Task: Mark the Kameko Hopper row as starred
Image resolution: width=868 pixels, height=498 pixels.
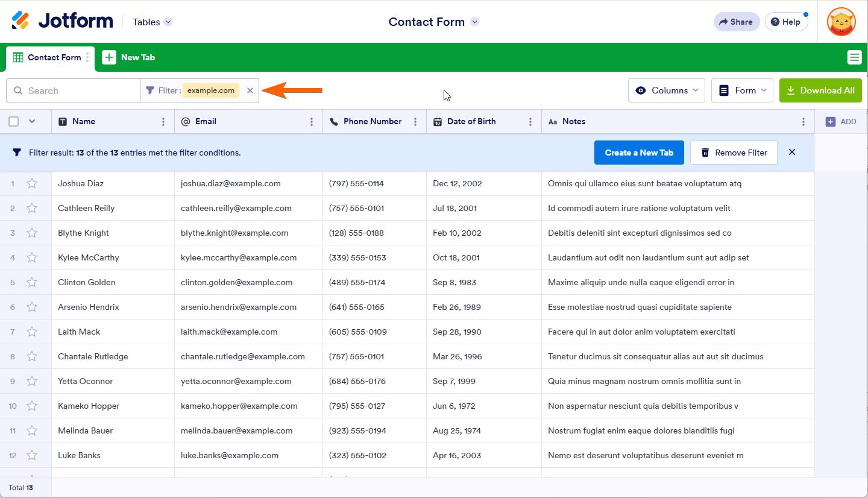Action: coord(32,406)
